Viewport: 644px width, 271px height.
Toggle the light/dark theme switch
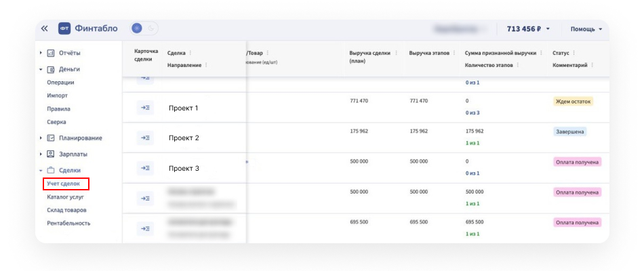pos(144,28)
